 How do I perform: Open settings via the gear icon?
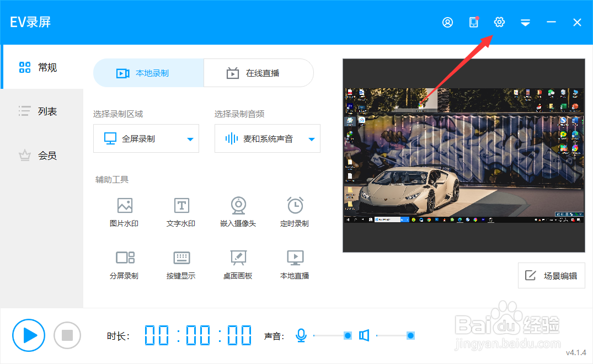(x=499, y=22)
